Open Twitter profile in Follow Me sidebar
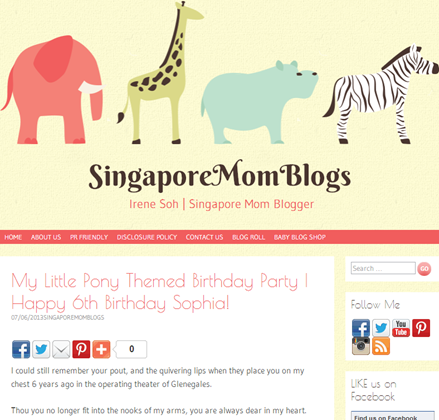Screen dimensions: 439x420 tap(381, 328)
